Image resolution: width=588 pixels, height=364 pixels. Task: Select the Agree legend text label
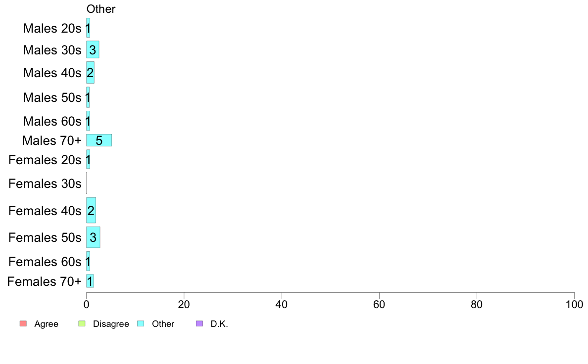pyautogui.click(x=46, y=324)
